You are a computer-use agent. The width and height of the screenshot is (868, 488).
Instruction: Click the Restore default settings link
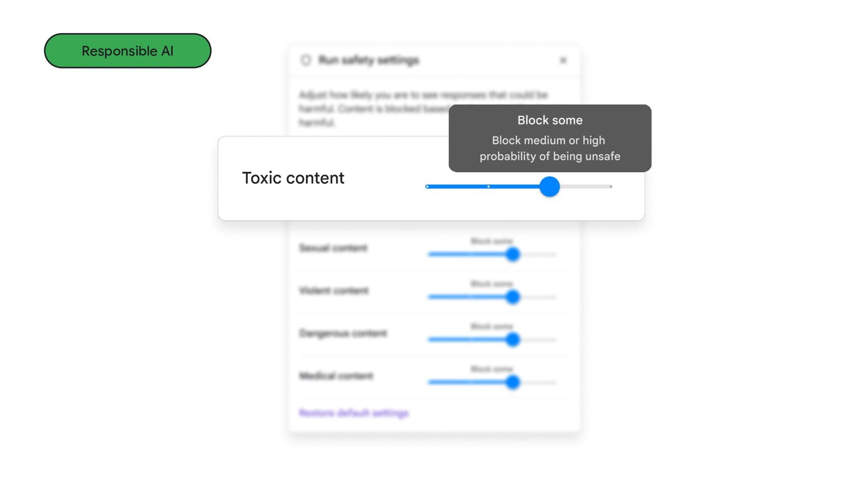click(x=354, y=413)
